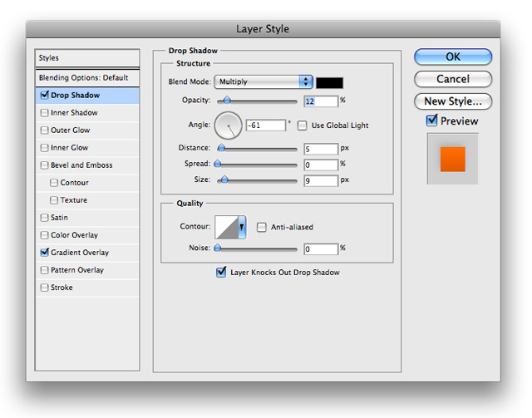Click the New Style... button
Image resolution: width=532 pixels, height=418 pixels.
pyautogui.click(x=453, y=101)
